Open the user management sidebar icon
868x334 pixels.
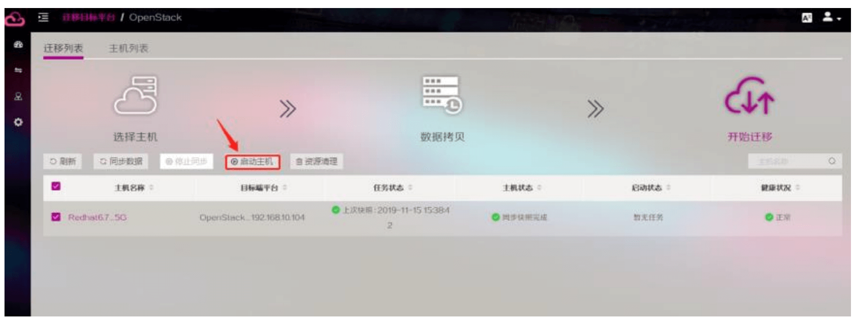coord(18,97)
